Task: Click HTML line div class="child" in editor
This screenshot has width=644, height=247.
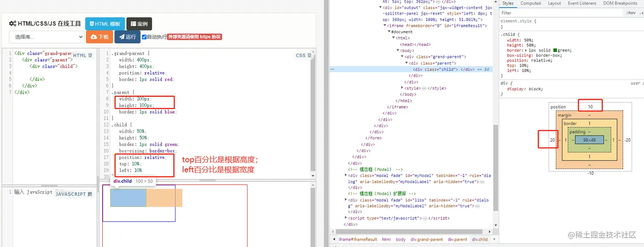Action: 54,66
